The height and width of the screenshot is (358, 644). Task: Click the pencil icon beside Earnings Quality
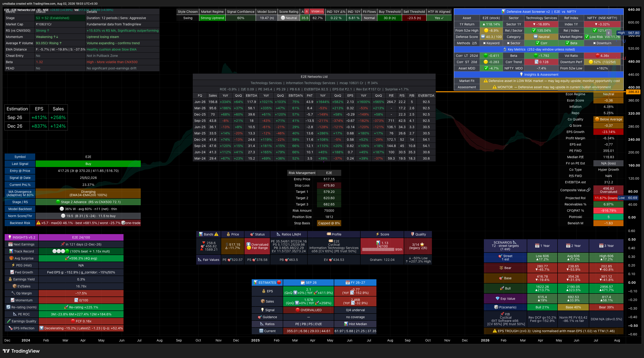coord(9,321)
